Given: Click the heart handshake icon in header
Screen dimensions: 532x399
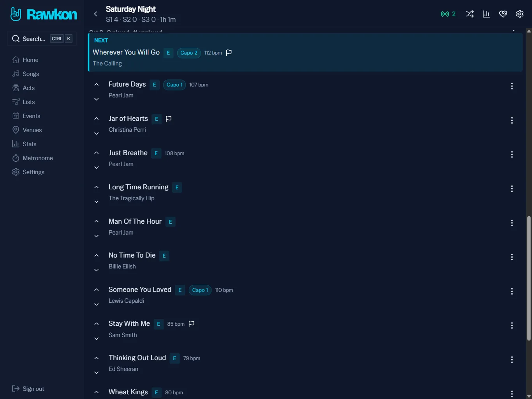Looking at the screenshot, I should (503, 14).
